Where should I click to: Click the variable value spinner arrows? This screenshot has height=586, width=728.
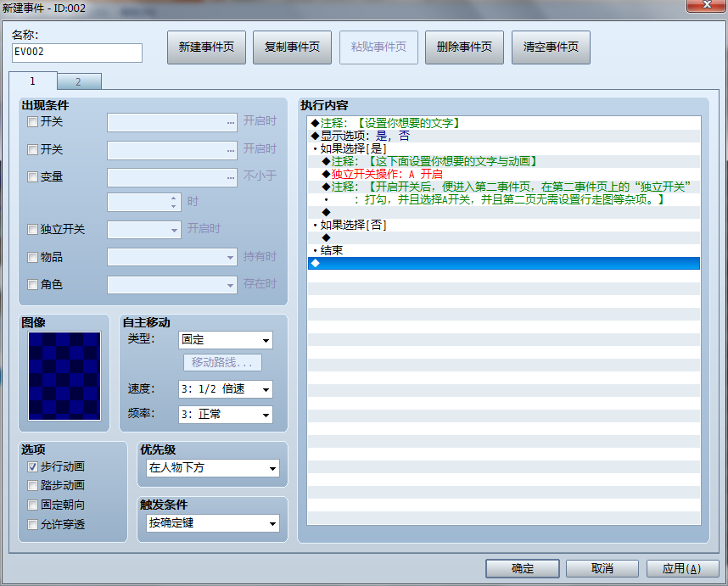(x=173, y=202)
